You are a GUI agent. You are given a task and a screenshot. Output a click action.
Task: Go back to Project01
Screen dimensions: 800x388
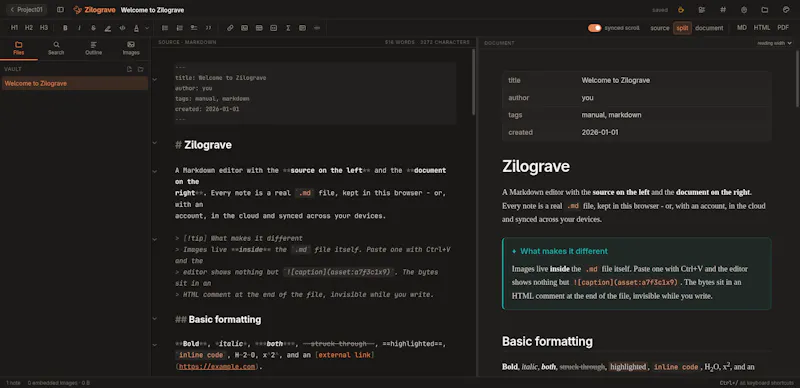click(x=27, y=10)
